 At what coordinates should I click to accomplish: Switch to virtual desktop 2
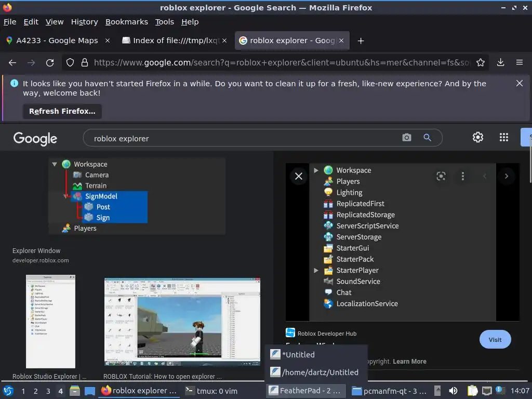pos(36,391)
